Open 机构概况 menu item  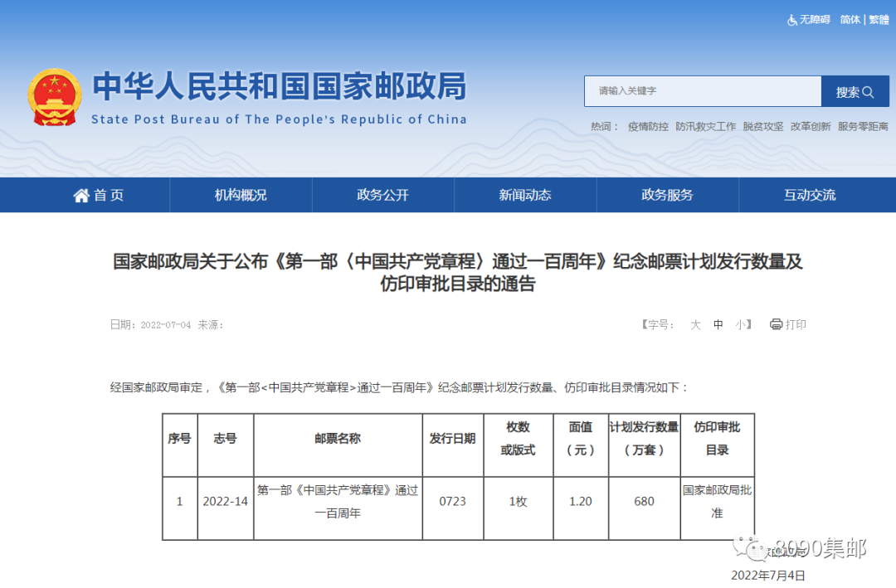click(241, 196)
